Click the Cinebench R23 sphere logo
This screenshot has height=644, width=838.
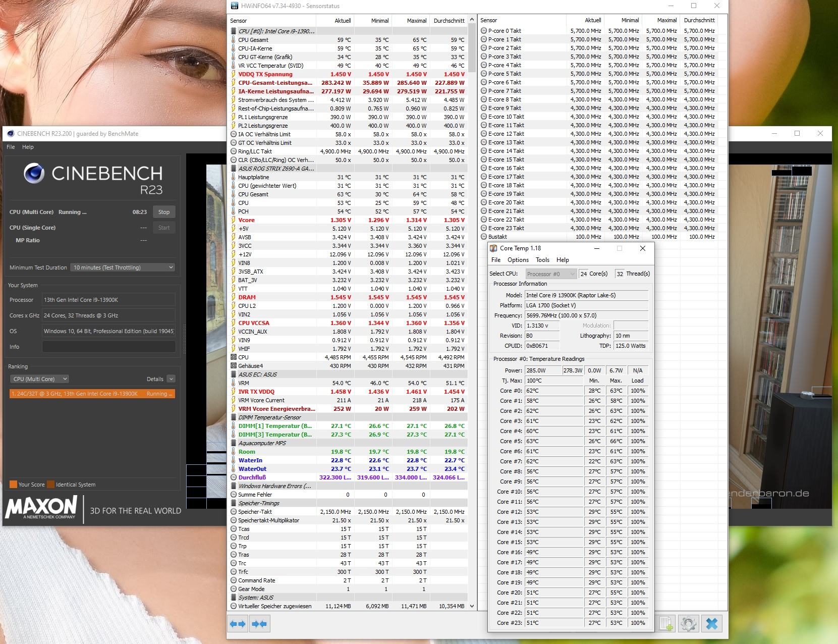34,174
